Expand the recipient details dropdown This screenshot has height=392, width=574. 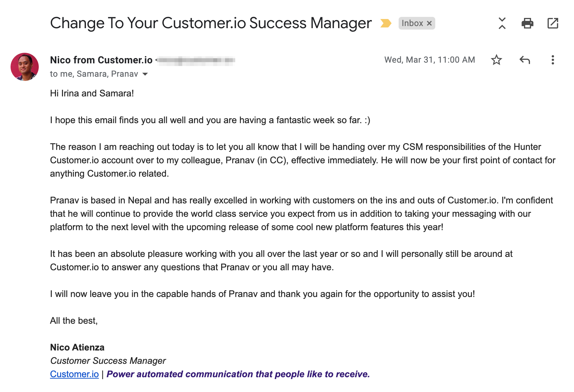click(x=145, y=74)
